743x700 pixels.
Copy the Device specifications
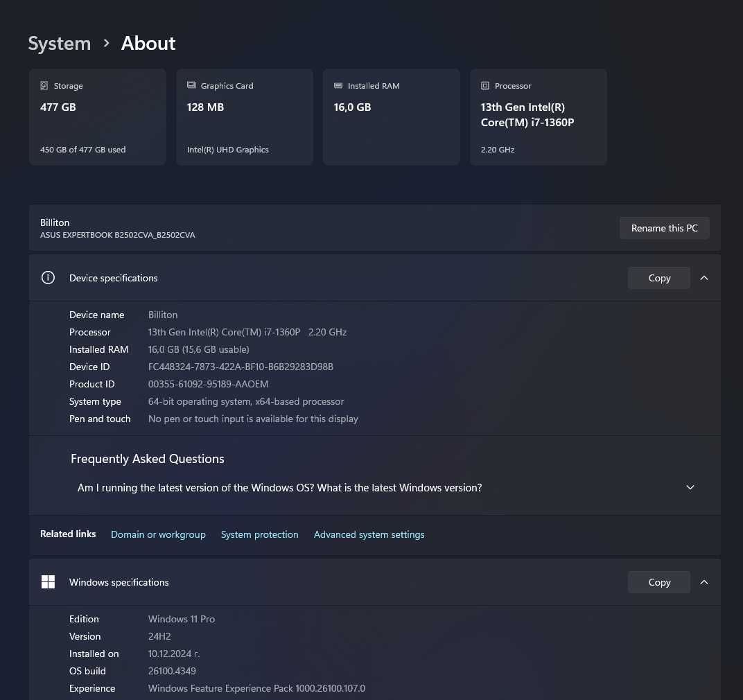point(659,278)
